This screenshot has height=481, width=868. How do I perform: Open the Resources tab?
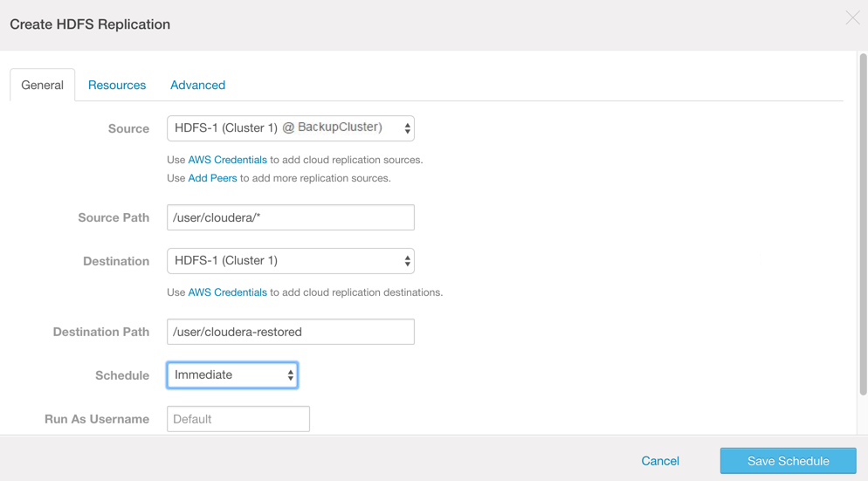click(x=117, y=86)
